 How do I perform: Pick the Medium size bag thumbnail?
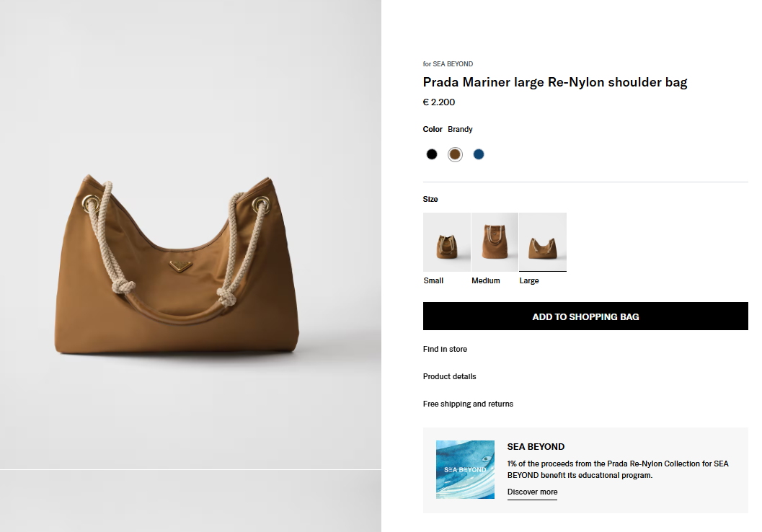(x=495, y=241)
